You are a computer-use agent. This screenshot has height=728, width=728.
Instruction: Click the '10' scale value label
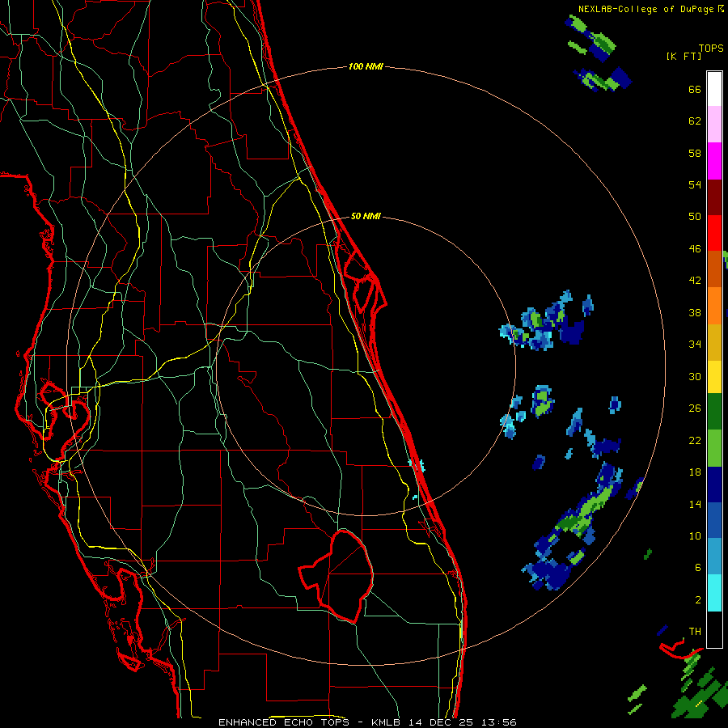(x=695, y=535)
